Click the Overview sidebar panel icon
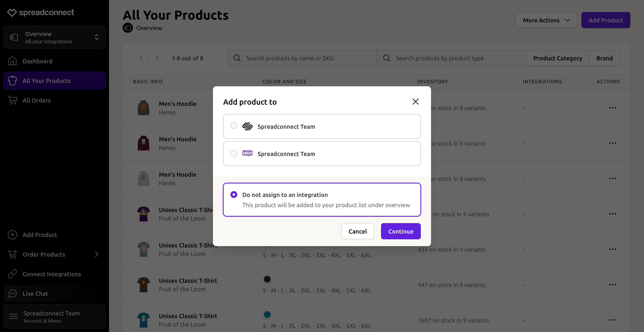Viewport: 644px width, 332px height. 14,37
